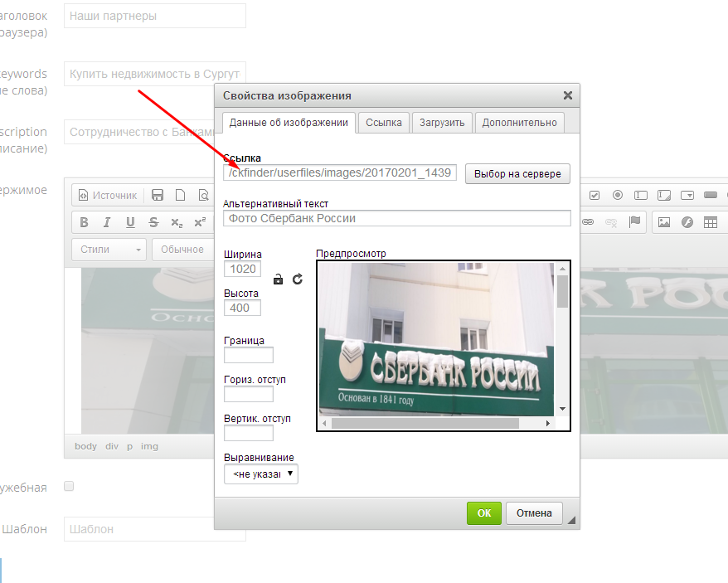The width and height of the screenshot is (728, 583).
Task: Click the Anchor flag icon
Action: coord(634,222)
